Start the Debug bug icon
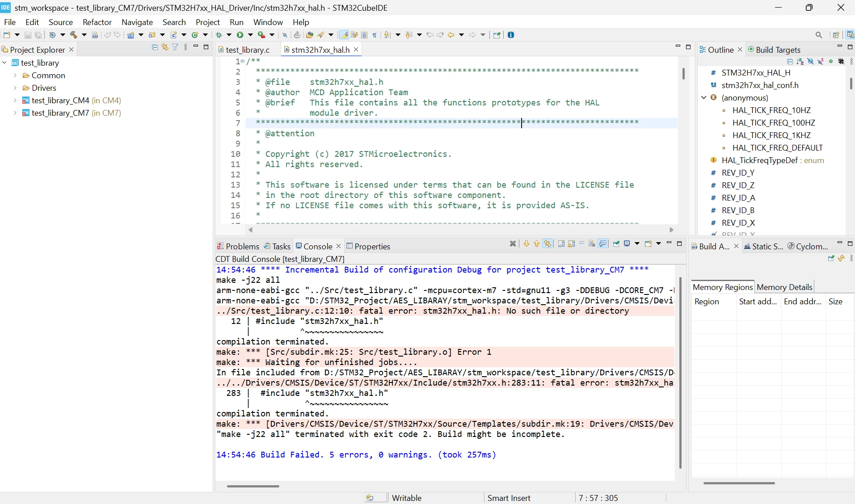The height and width of the screenshot is (504, 855). coord(219,35)
